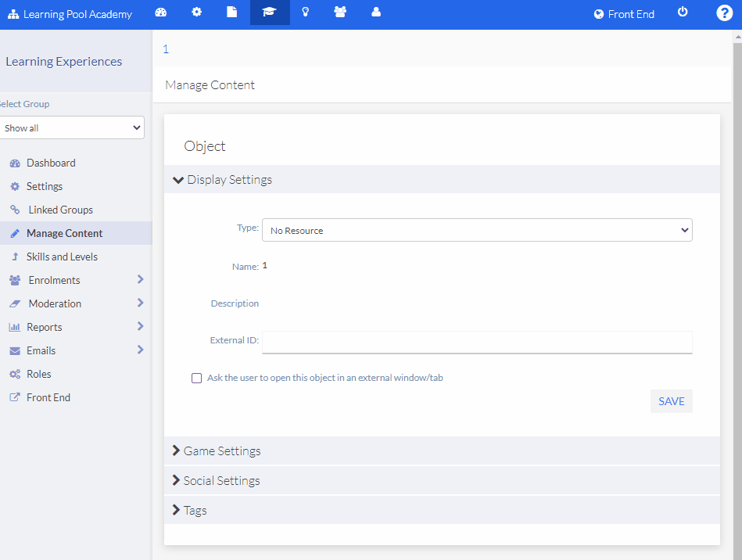The image size is (742, 560).
Task: Expand the Tags section
Action: [x=194, y=510]
